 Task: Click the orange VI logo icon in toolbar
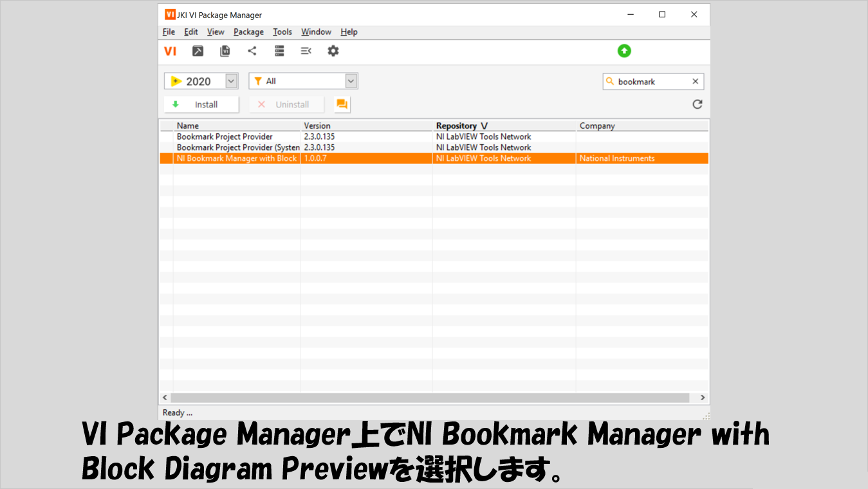(x=170, y=51)
